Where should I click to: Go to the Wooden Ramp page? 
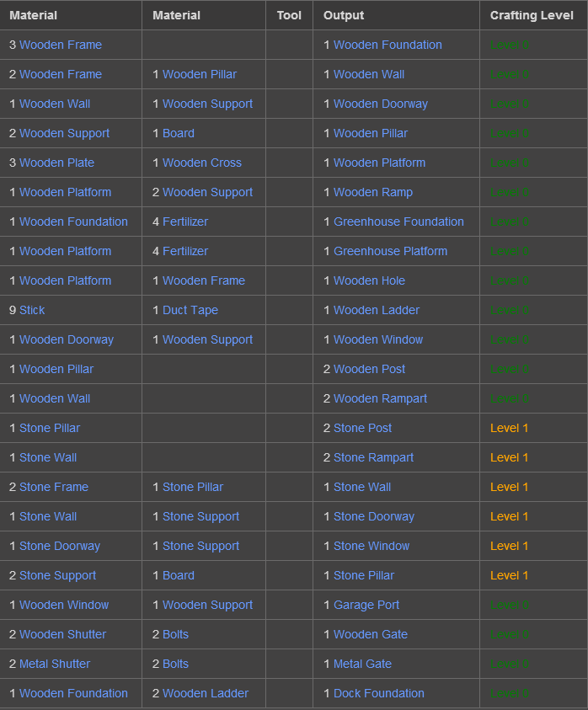click(x=373, y=192)
